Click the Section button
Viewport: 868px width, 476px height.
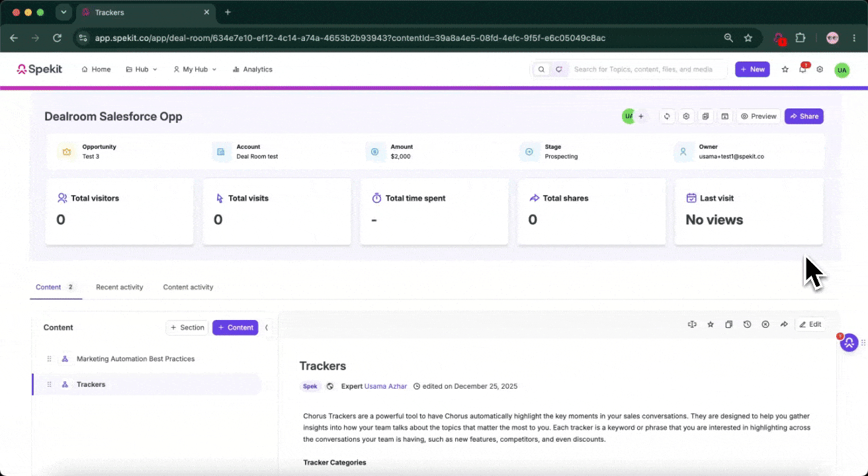point(187,327)
